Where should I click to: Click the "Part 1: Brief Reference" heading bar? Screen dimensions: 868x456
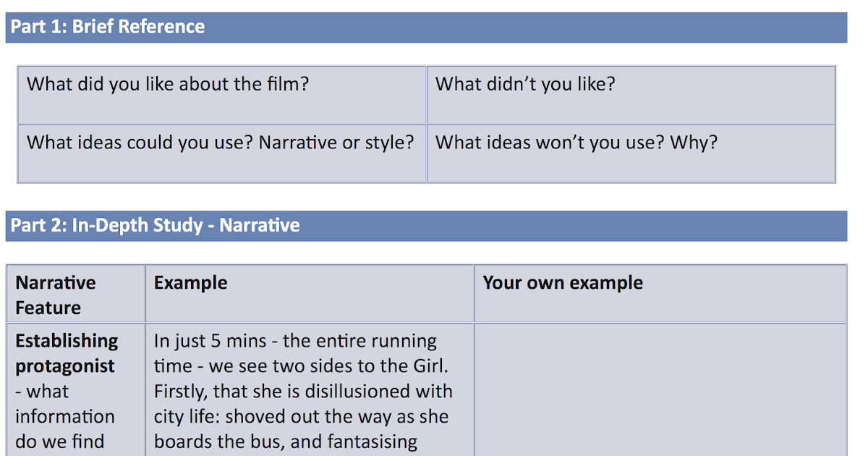425,27
